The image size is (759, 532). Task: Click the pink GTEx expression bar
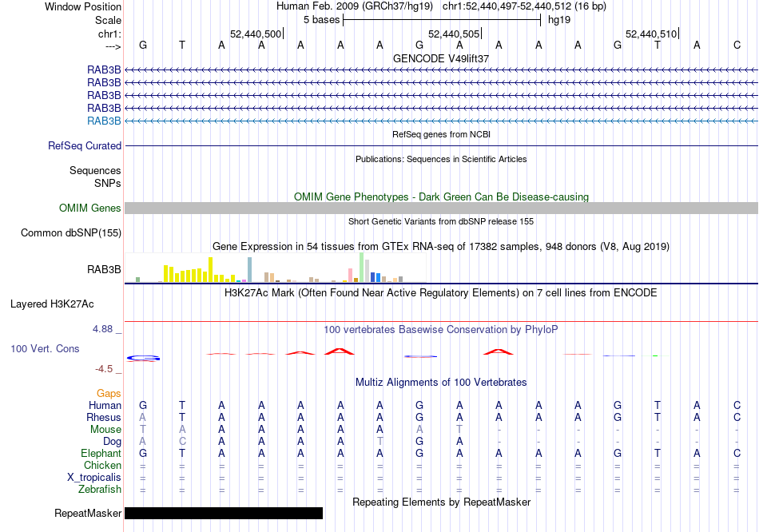click(x=351, y=275)
